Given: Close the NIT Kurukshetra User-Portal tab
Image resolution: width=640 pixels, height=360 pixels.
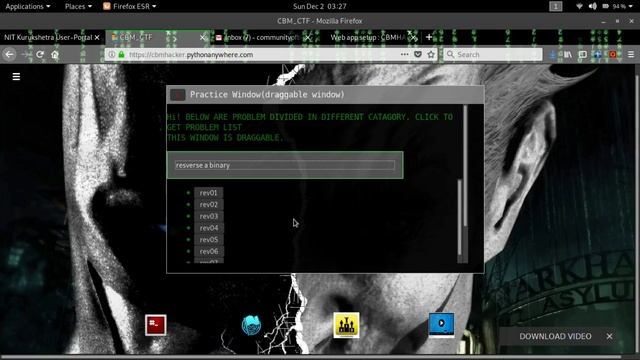Looking at the screenshot, I should coord(97,38).
